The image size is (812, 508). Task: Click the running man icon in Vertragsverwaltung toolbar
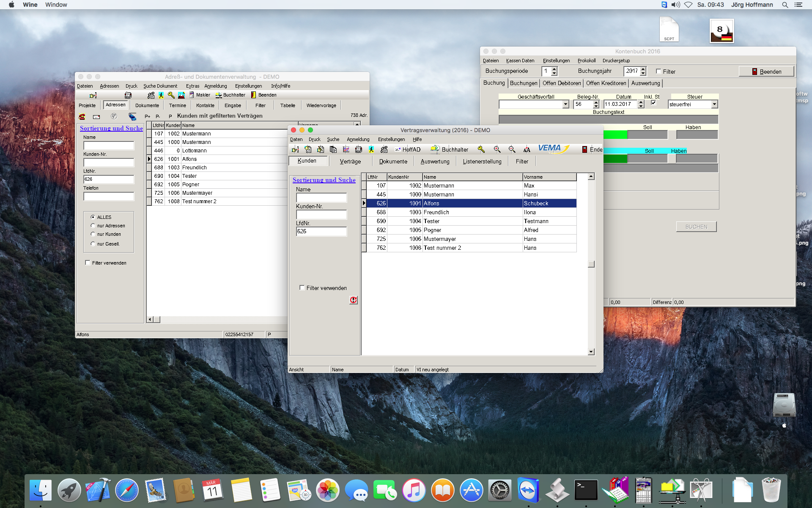(x=371, y=149)
